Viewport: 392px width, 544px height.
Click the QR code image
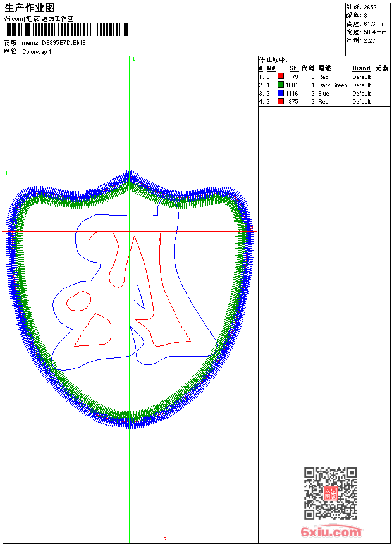pyautogui.click(x=330, y=493)
